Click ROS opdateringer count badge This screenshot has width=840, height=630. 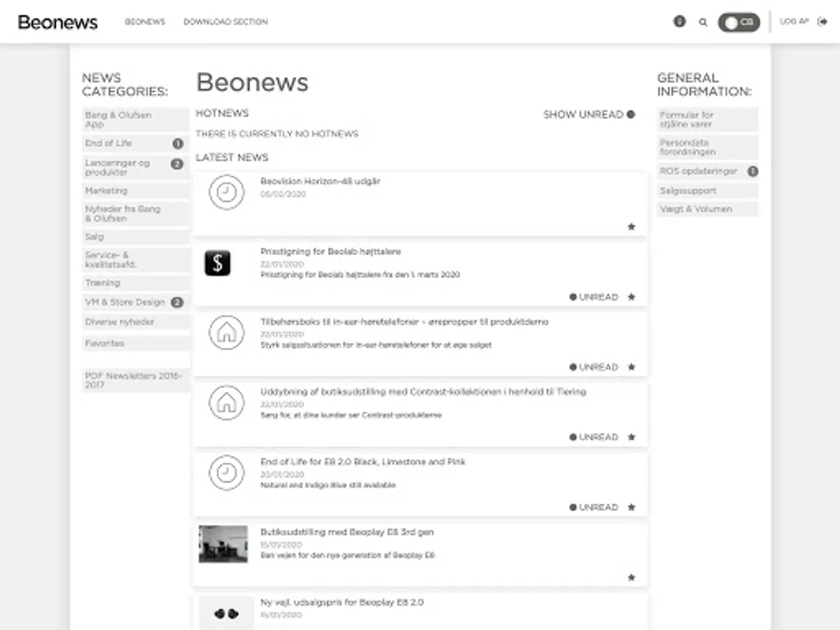(752, 171)
